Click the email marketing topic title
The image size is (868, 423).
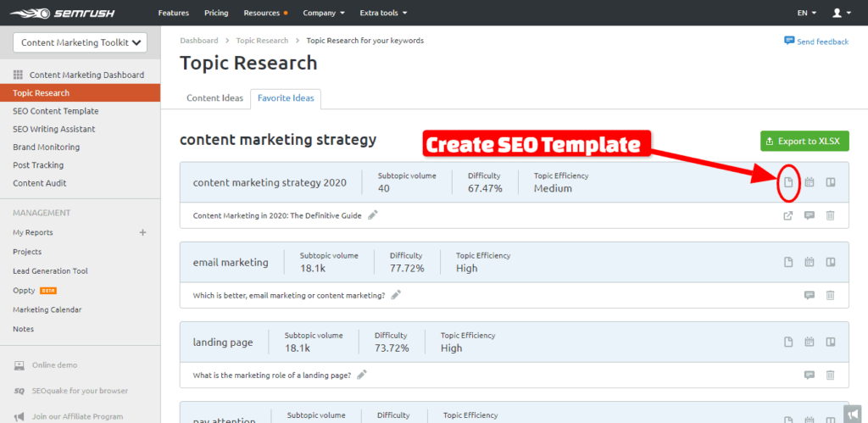231,263
